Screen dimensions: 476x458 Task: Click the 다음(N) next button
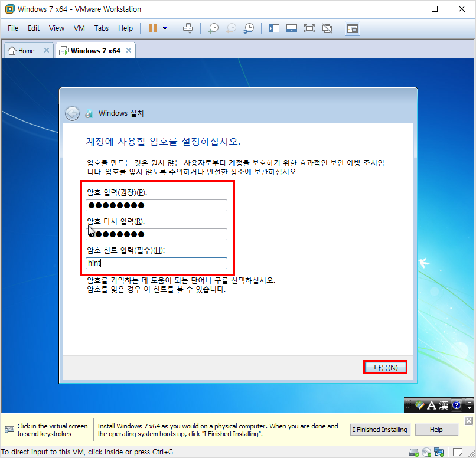(x=385, y=367)
